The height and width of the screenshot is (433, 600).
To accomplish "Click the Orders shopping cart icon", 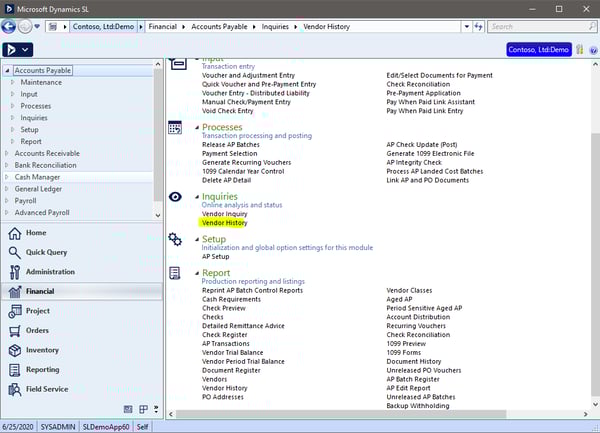I will click(15, 331).
